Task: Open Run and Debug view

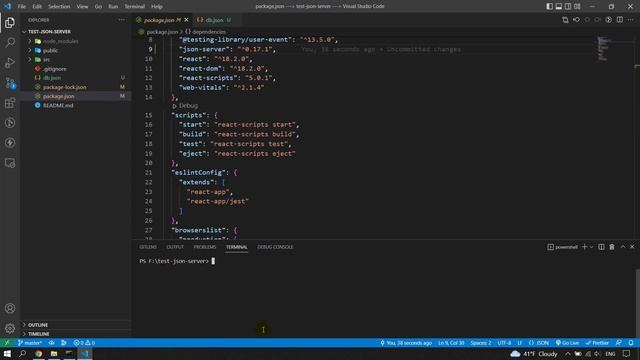Action: 10,62
